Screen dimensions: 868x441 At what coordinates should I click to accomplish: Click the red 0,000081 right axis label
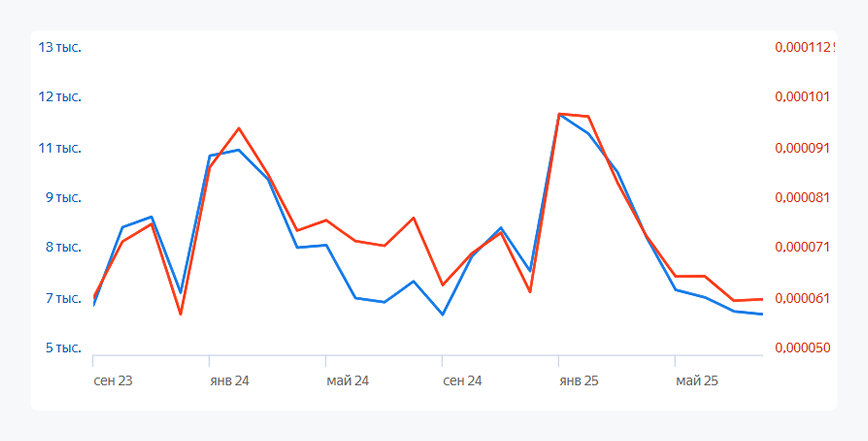click(802, 197)
